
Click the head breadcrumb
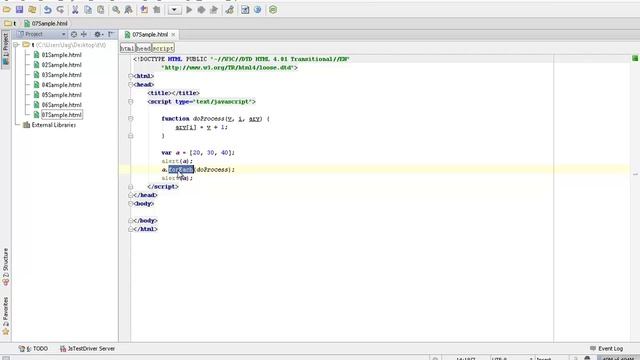[x=143, y=48]
